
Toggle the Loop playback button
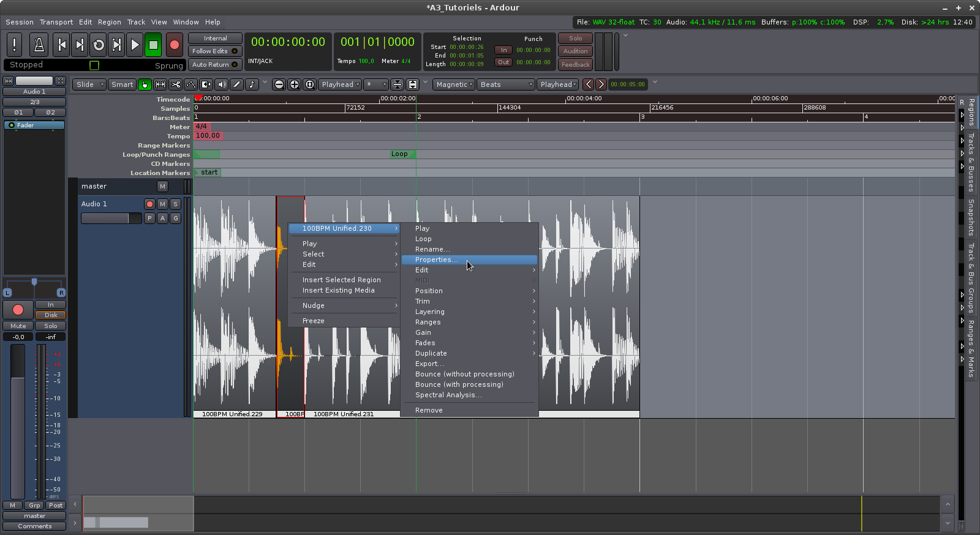click(x=98, y=45)
